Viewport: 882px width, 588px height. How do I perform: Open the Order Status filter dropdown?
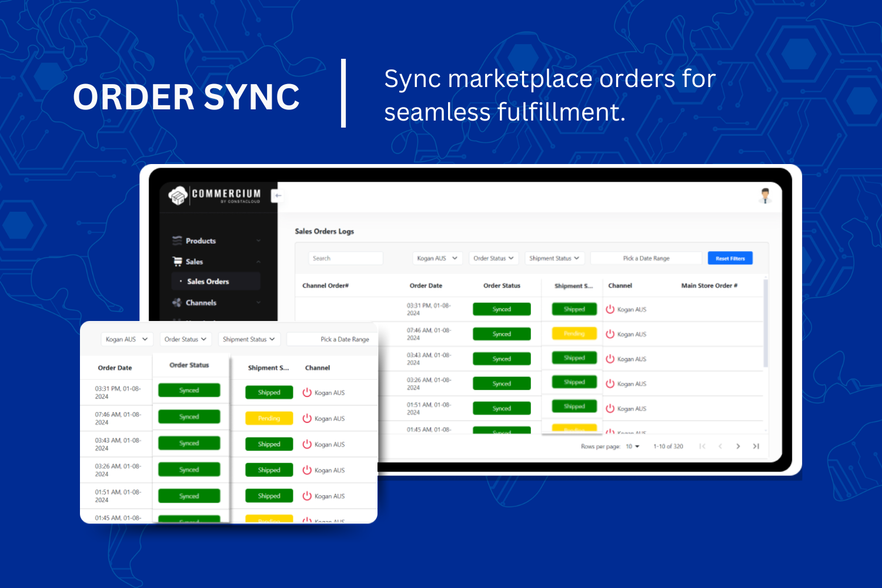coord(493,258)
